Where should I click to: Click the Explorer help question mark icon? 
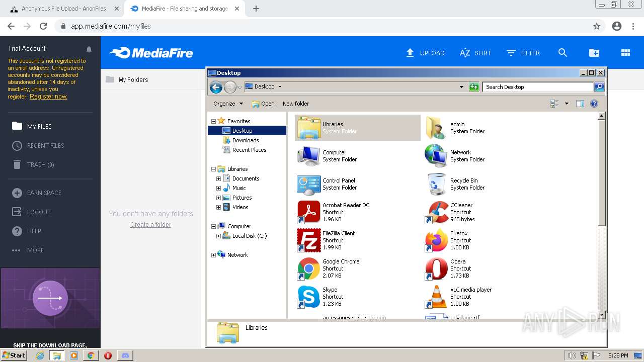(594, 104)
